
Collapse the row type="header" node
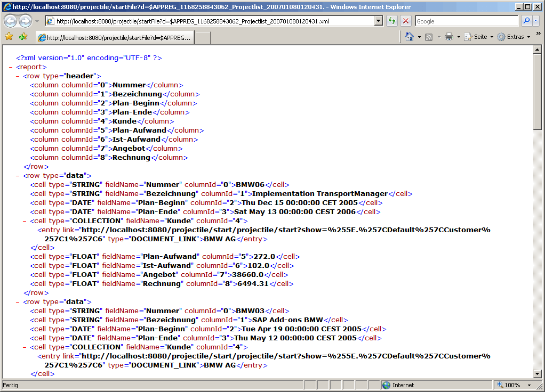pyautogui.click(x=18, y=76)
